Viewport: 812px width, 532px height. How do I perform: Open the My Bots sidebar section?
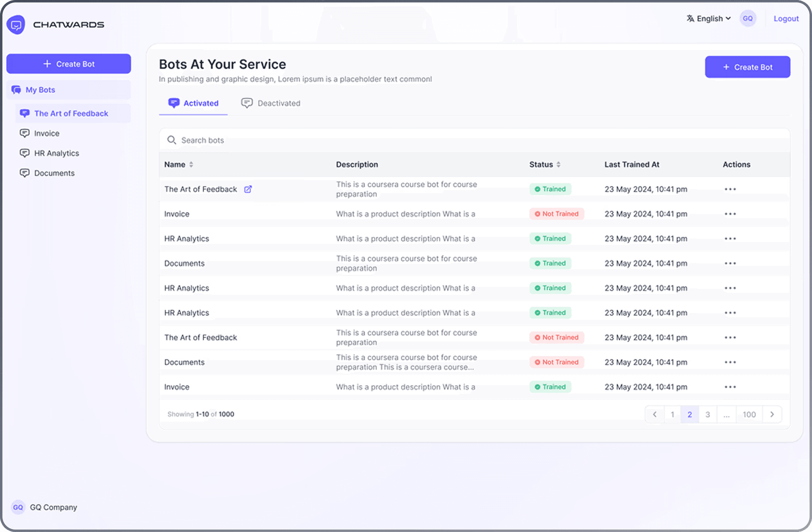pyautogui.click(x=40, y=90)
